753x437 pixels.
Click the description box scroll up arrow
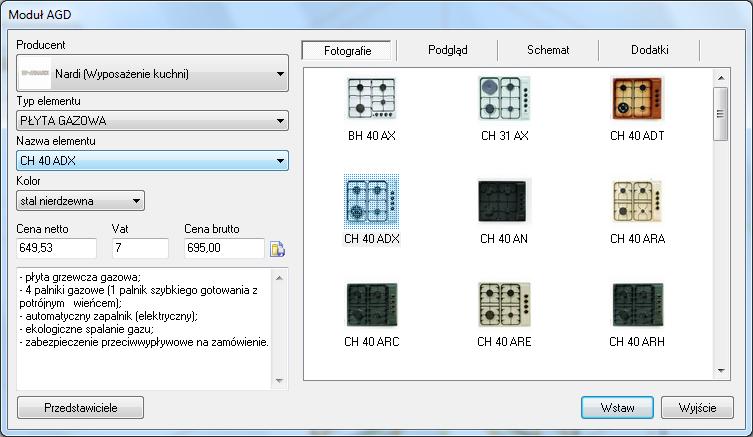[279, 278]
